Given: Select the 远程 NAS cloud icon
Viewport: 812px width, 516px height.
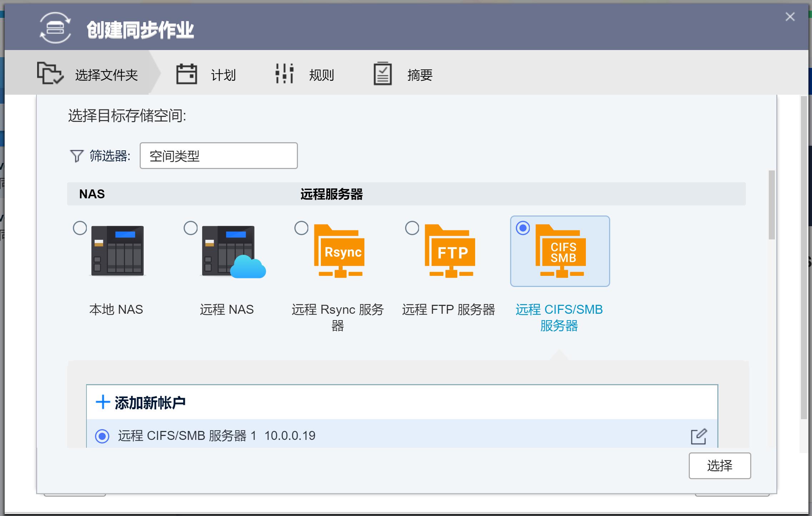Looking at the screenshot, I should (x=232, y=251).
